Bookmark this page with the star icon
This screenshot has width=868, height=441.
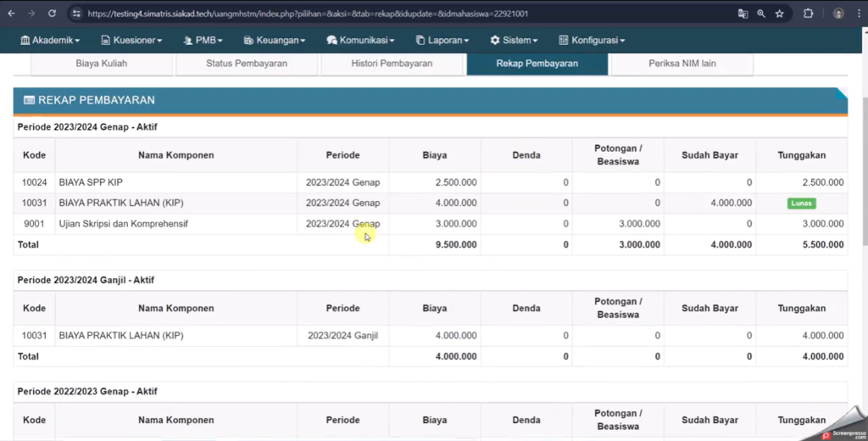pos(780,14)
